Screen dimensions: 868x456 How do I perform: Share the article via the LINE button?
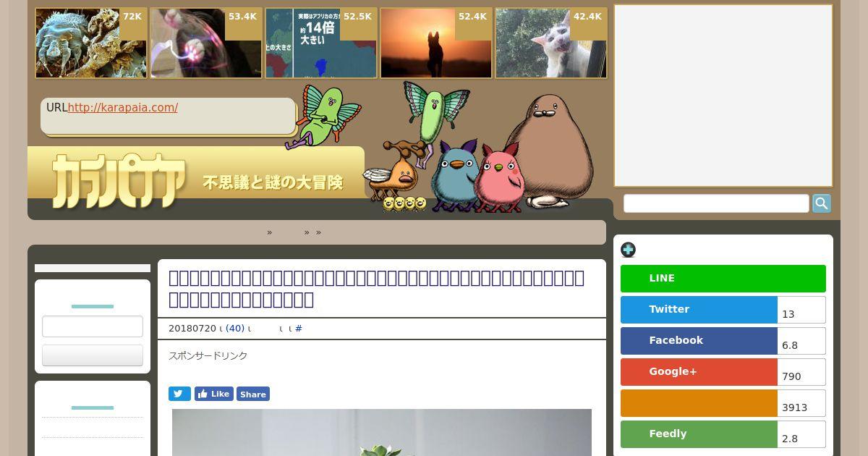(x=723, y=279)
